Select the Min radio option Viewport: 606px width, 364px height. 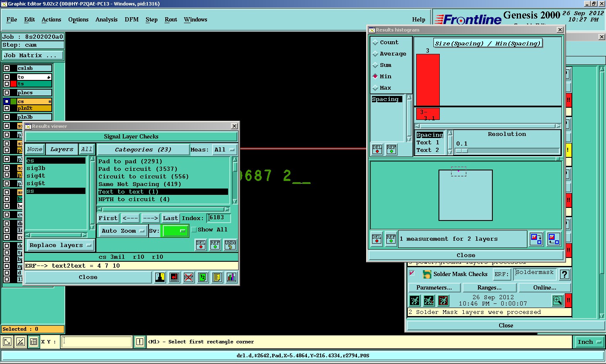coord(375,77)
